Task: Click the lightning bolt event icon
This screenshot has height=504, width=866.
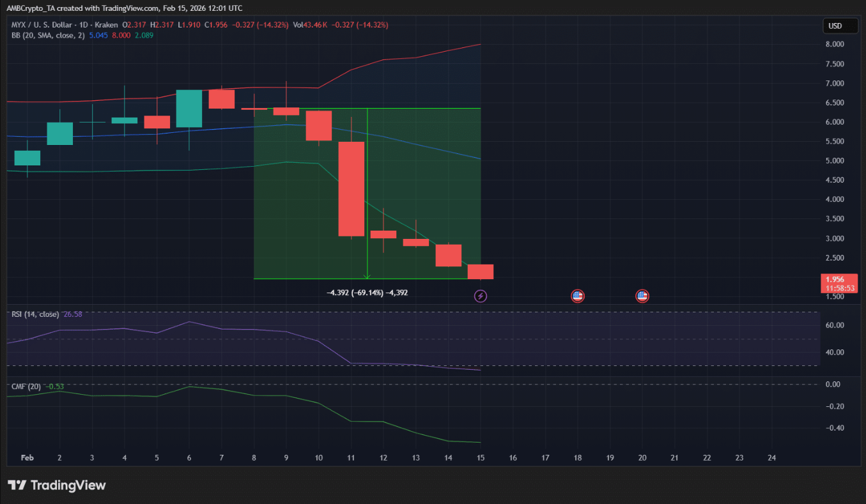Action: [x=481, y=296]
